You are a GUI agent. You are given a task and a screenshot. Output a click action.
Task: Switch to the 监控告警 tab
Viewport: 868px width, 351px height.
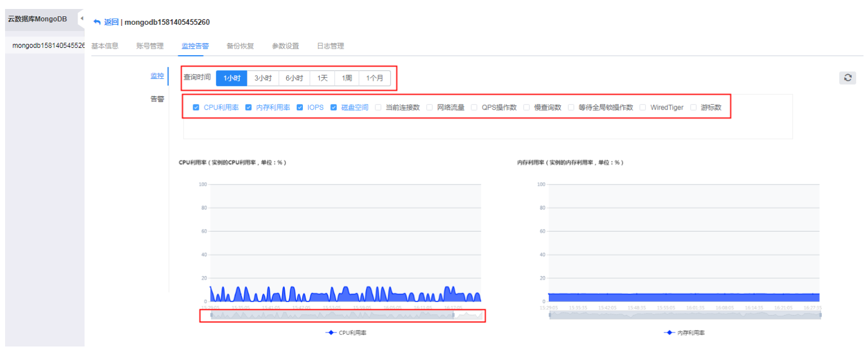coord(195,46)
